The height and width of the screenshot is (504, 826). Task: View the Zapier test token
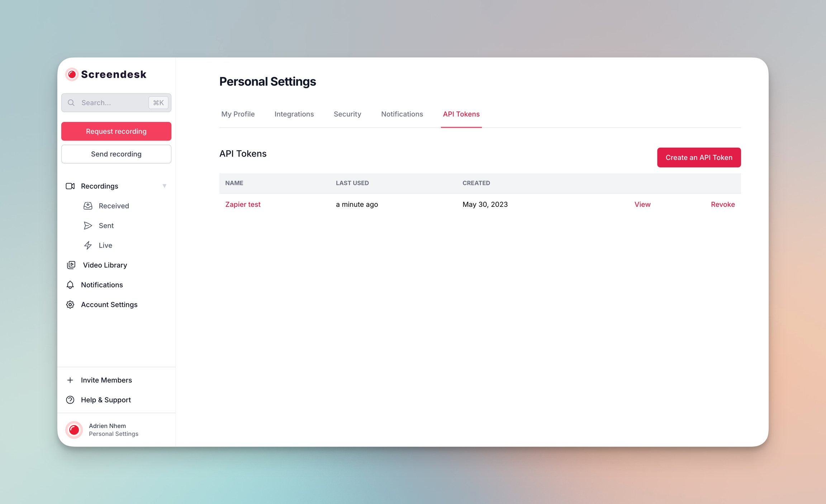coord(642,204)
